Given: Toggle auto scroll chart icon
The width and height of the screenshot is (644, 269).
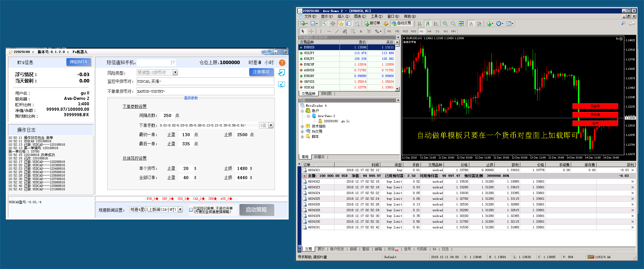Looking at the screenshot, I should [471, 23].
